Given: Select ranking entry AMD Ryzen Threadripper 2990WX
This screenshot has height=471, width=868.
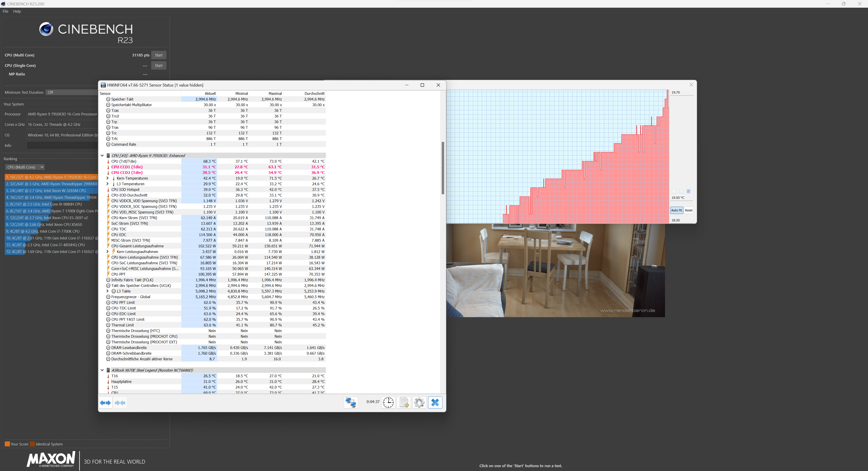Looking at the screenshot, I should [x=51, y=184].
